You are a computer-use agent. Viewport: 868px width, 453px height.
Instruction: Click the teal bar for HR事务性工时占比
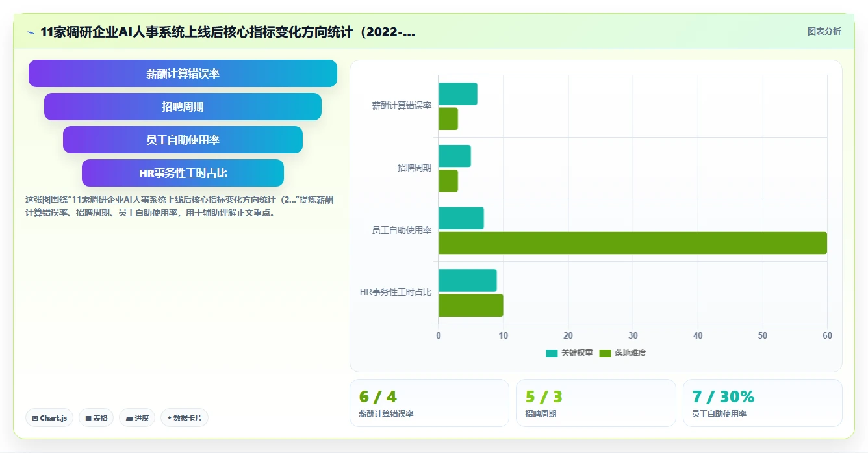point(468,280)
